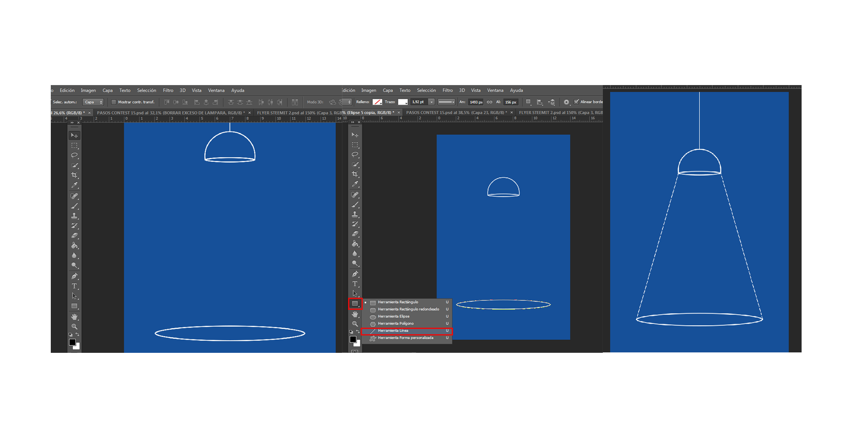Select History Brush tool in left window
The height and width of the screenshot is (434, 868).
click(x=74, y=226)
